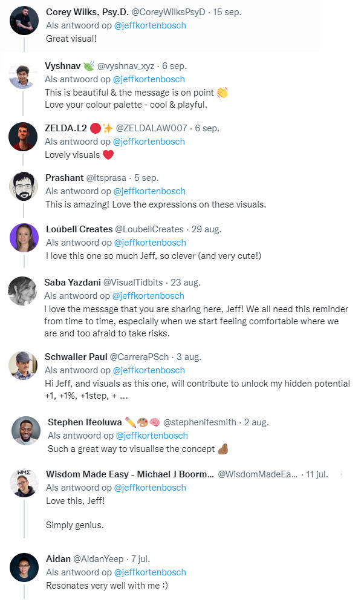This screenshot has width=364, height=605.
Task: Click Wisdom Made Easy's avatar
Action: point(24,483)
